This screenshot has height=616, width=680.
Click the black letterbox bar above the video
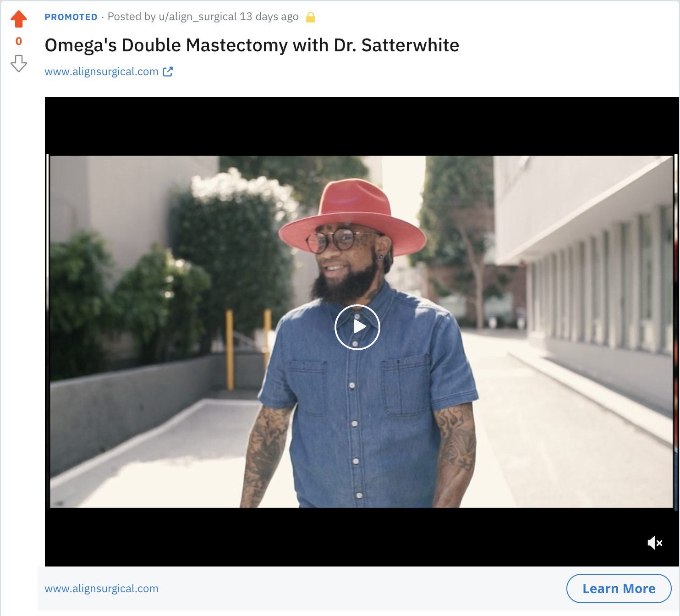tap(362, 126)
